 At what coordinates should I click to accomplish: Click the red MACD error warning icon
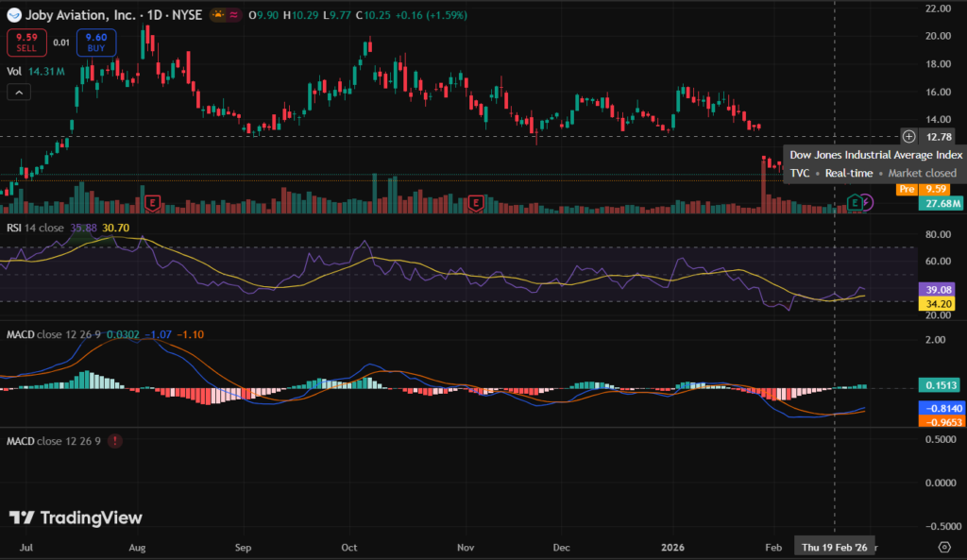point(114,441)
